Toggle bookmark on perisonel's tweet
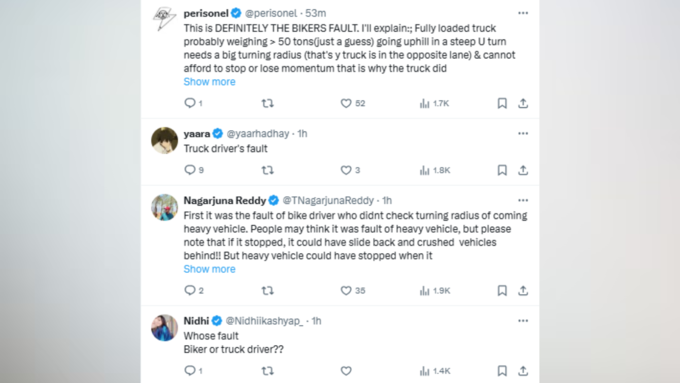This screenshot has width=680, height=383. click(x=502, y=103)
